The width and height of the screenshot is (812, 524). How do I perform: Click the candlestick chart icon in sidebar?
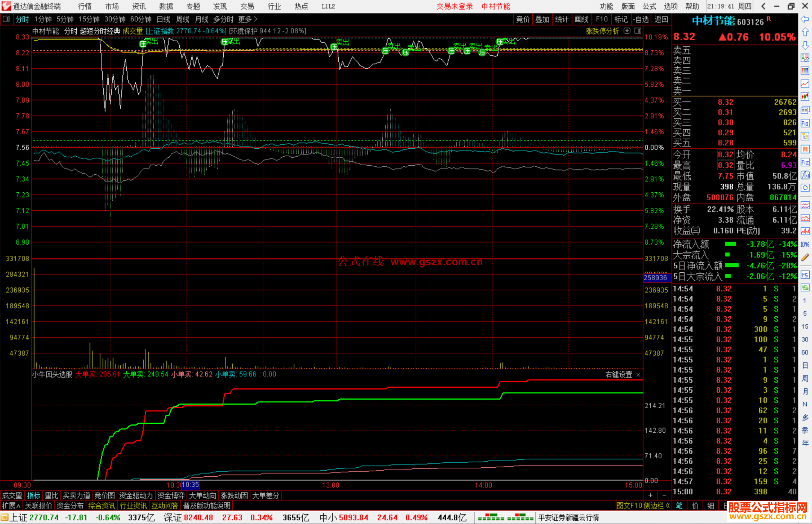805,97
